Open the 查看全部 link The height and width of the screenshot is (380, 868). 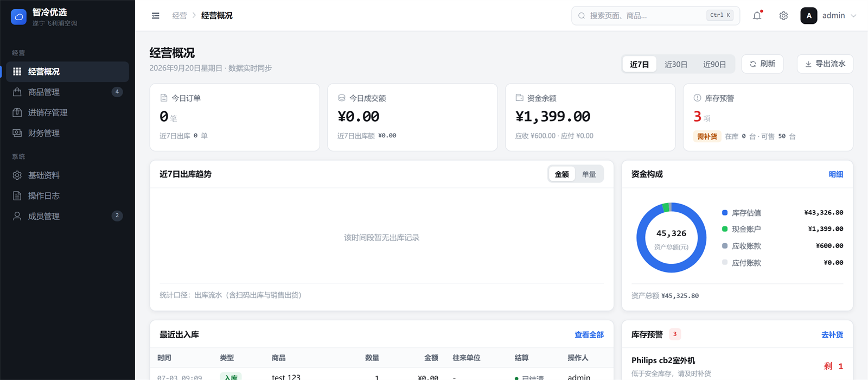(x=589, y=335)
